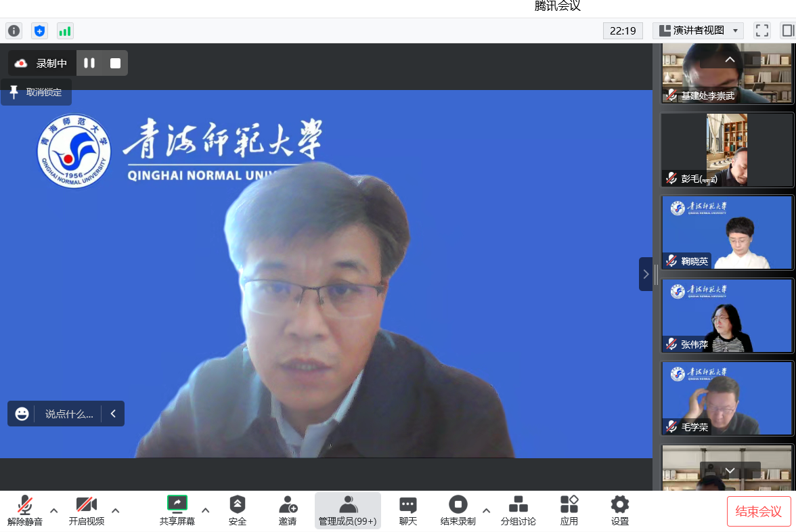796x532 pixels.
Task: Expand audio options arrow beside microphone
Action: (54, 510)
